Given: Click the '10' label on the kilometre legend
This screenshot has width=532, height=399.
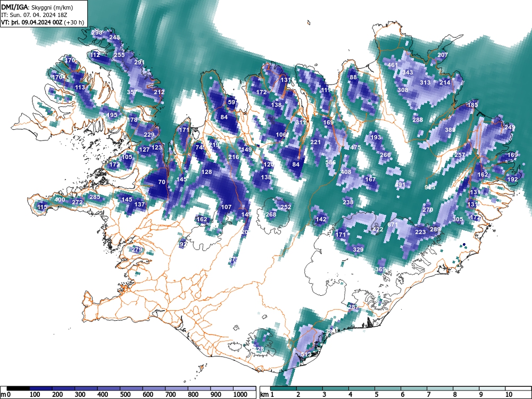Looking at the screenshot, I should pyautogui.click(x=509, y=395).
